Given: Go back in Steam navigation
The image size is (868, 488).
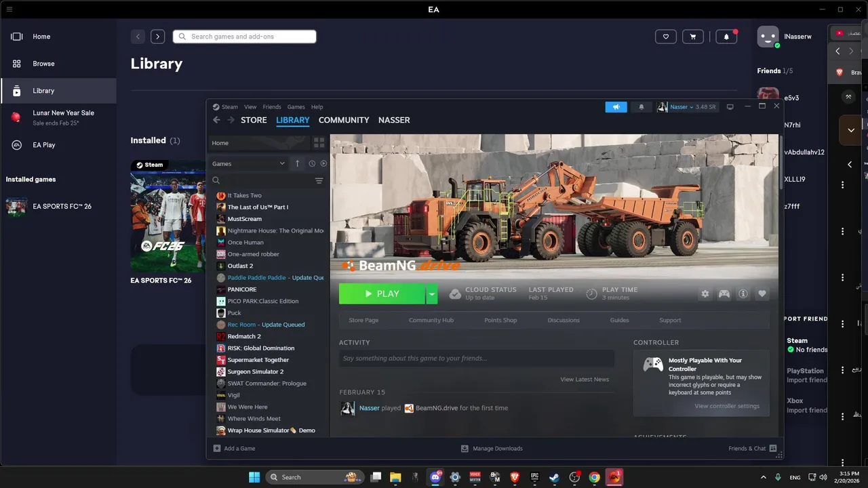Looking at the screenshot, I should click(x=217, y=120).
